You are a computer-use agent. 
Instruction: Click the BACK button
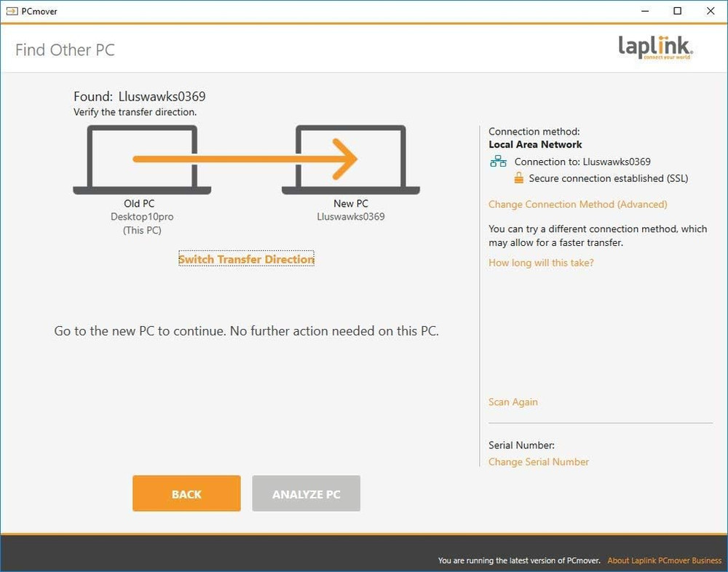click(186, 493)
